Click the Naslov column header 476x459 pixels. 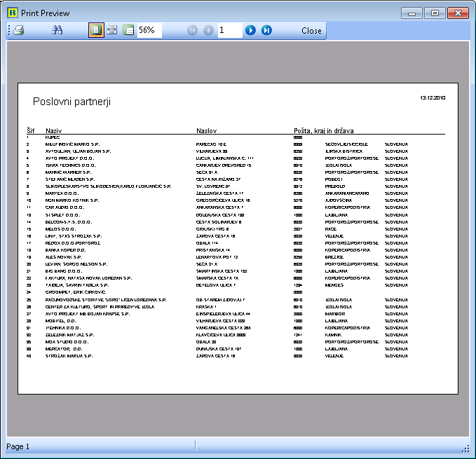[206, 131]
